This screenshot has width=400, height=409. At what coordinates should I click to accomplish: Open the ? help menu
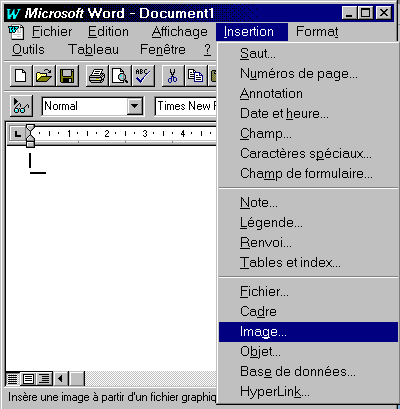pos(207,50)
